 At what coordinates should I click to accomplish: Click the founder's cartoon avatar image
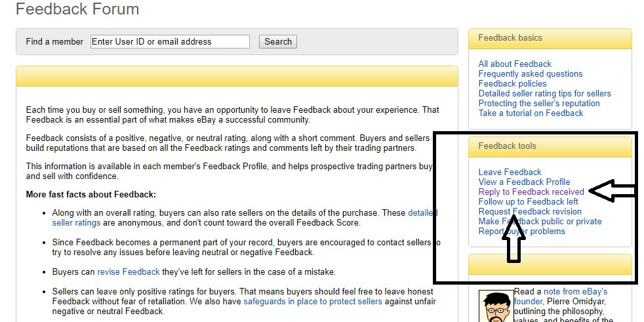click(x=494, y=307)
